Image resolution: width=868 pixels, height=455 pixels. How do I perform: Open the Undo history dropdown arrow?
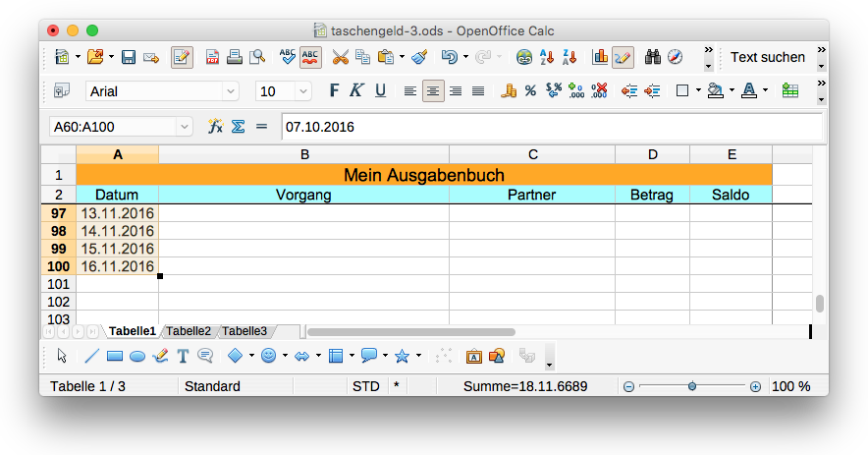coord(465,57)
